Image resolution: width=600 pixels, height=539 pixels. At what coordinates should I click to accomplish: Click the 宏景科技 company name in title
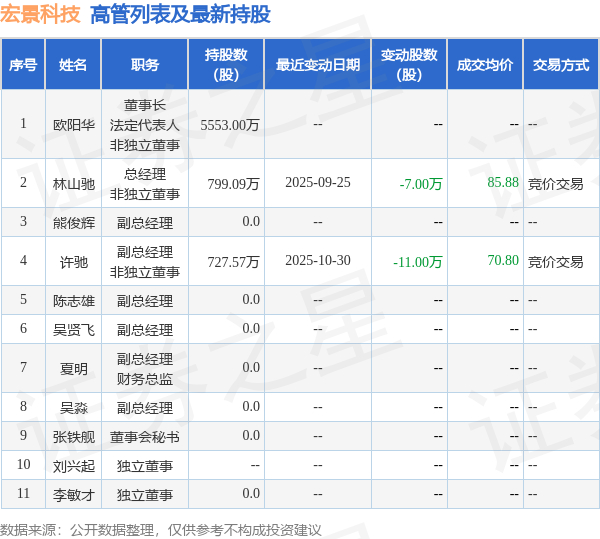[x=40, y=14]
